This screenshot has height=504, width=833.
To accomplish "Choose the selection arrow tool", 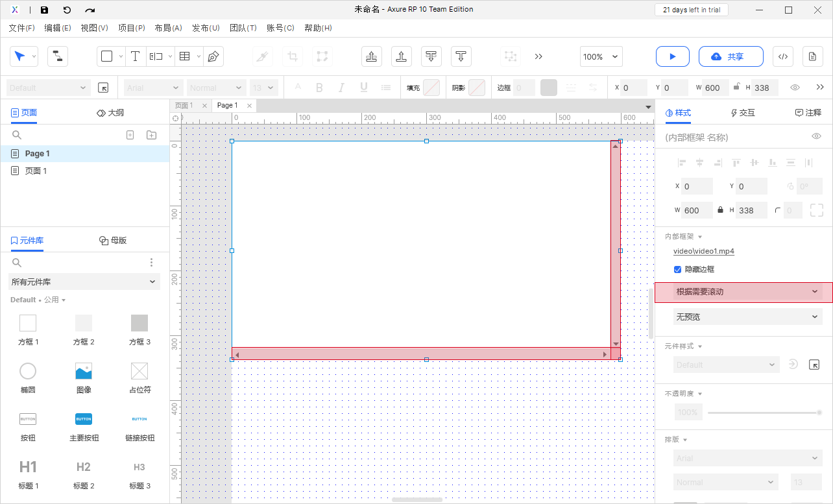I will (x=19, y=56).
